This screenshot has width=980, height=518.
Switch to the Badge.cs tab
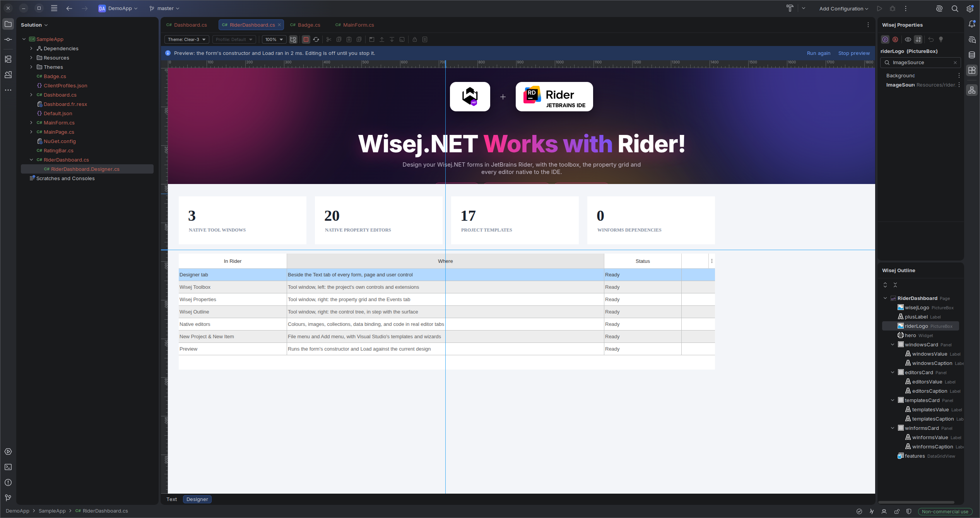306,25
